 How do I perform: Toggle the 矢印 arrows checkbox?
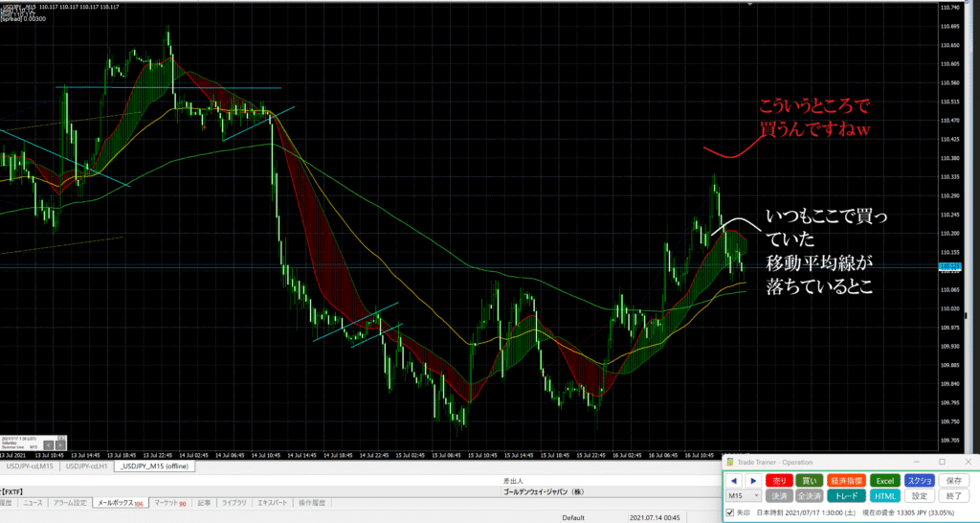[x=730, y=512]
